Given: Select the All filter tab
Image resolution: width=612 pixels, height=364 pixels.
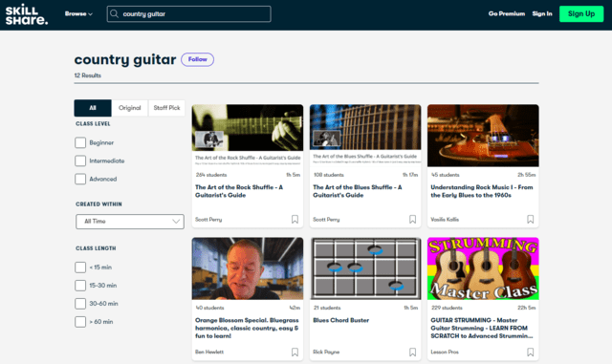Looking at the screenshot, I should pyautogui.click(x=93, y=108).
